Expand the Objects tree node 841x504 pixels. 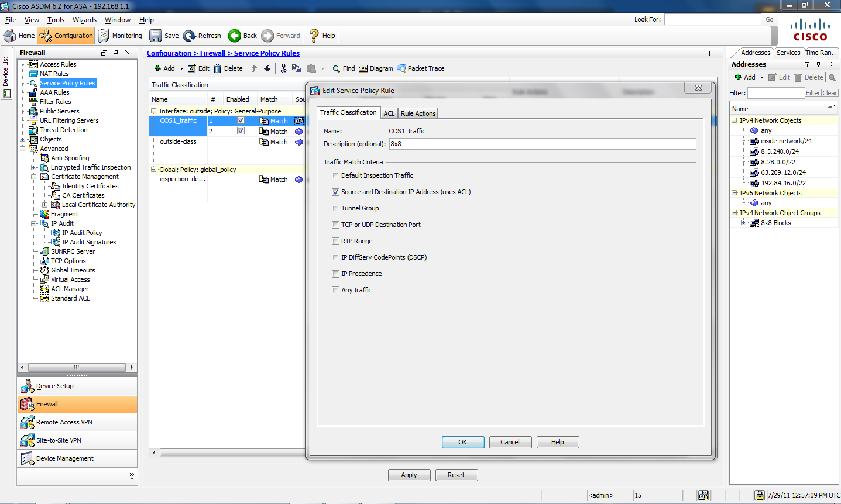23,139
